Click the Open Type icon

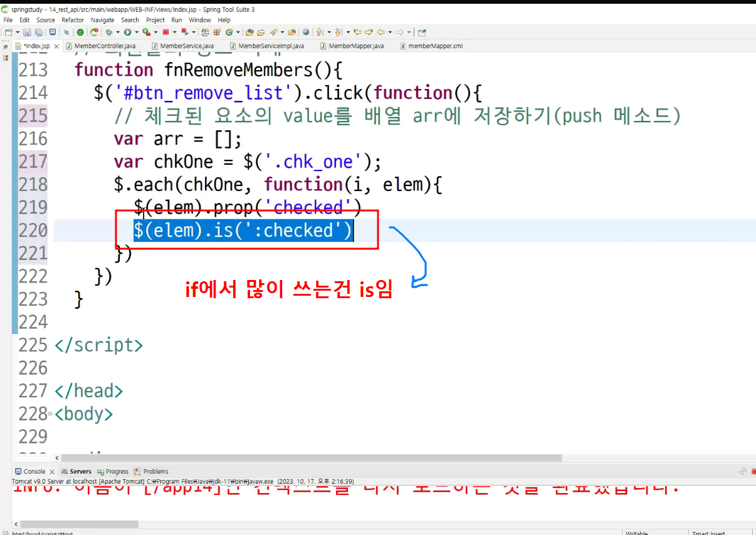click(249, 32)
